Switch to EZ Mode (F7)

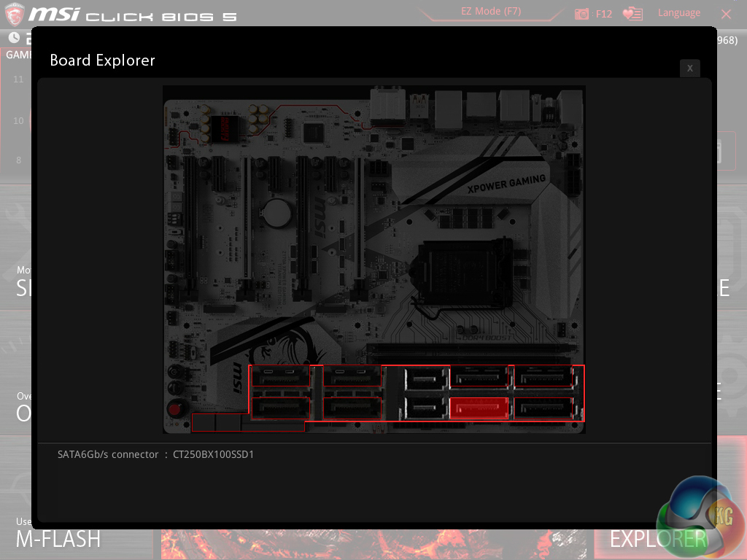491,12
